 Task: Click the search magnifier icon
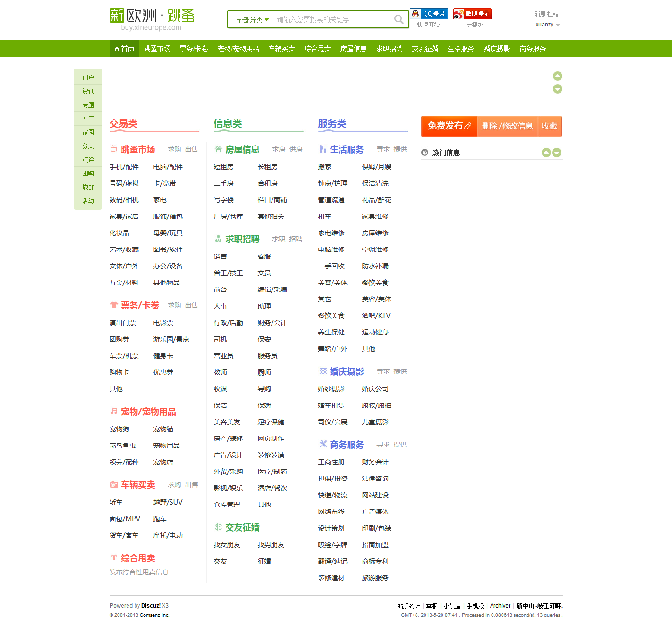tap(399, 19)
